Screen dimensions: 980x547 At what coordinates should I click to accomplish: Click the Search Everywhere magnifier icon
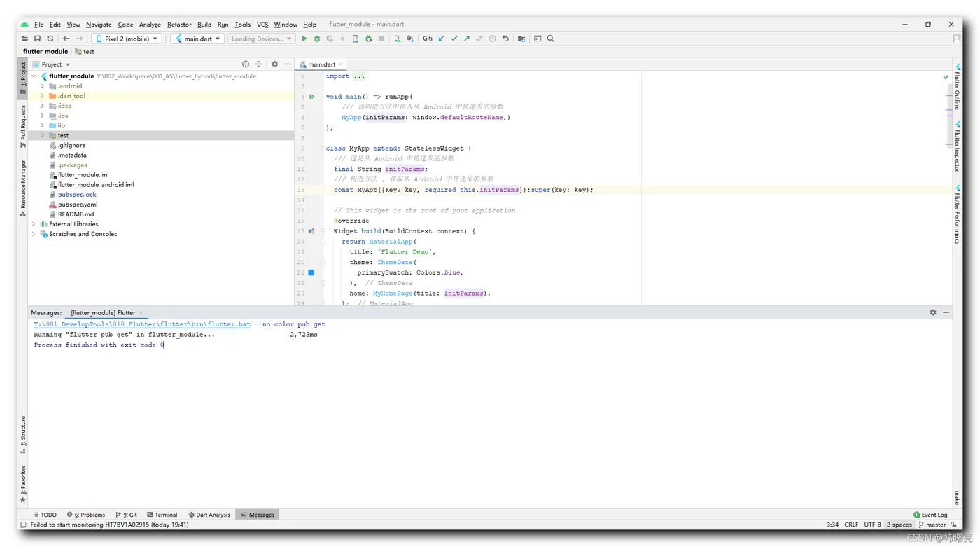click(x=550, y=39)
